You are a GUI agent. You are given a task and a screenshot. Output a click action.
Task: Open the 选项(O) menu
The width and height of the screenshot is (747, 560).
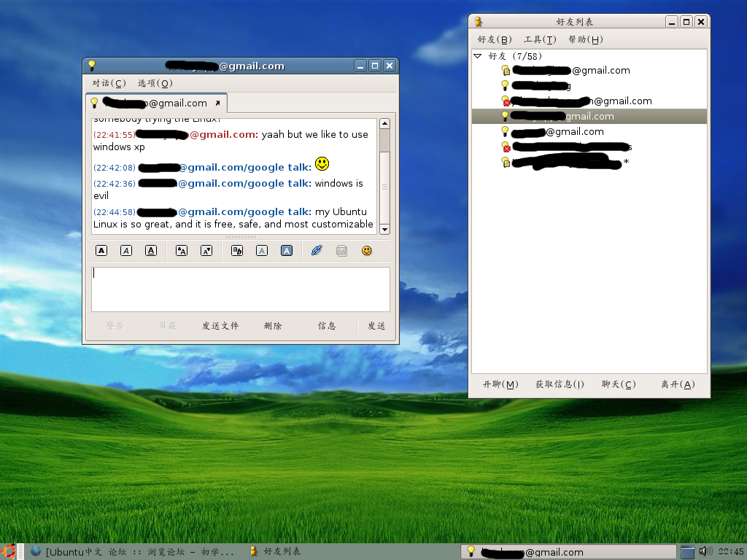tap(155, 83)
